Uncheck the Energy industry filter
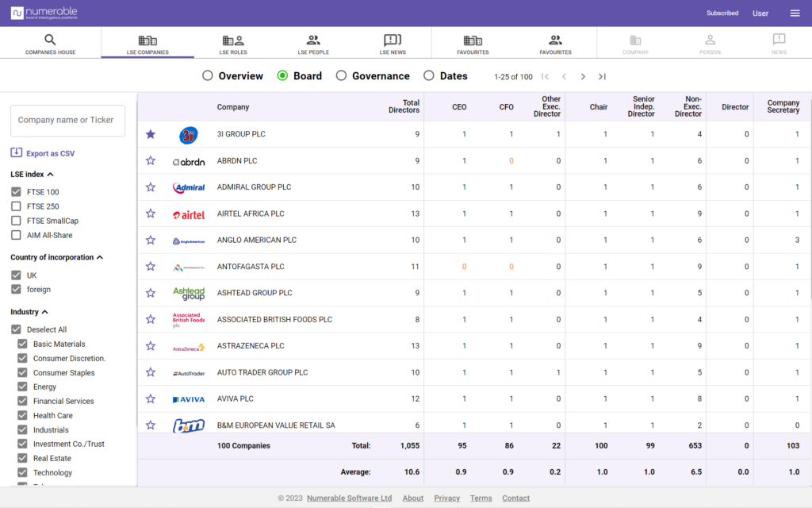812x508 pixels. [22, 387]
